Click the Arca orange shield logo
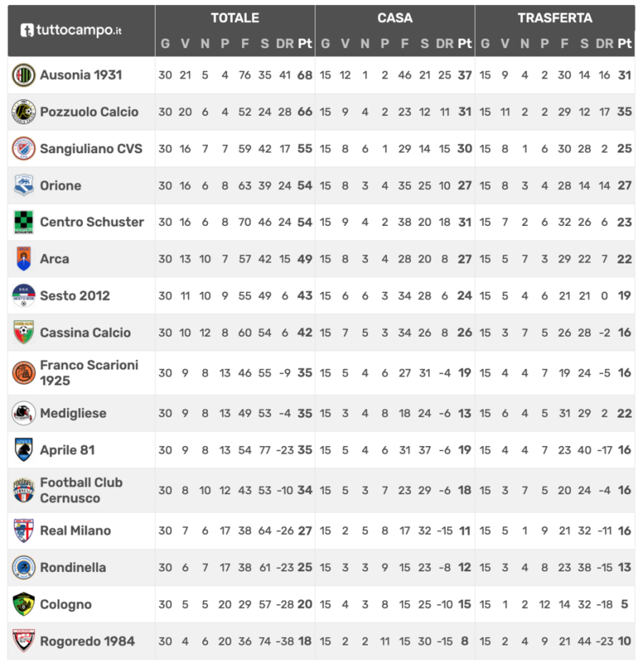The width and height of the screenshot is (643, 672). [24, 259]
